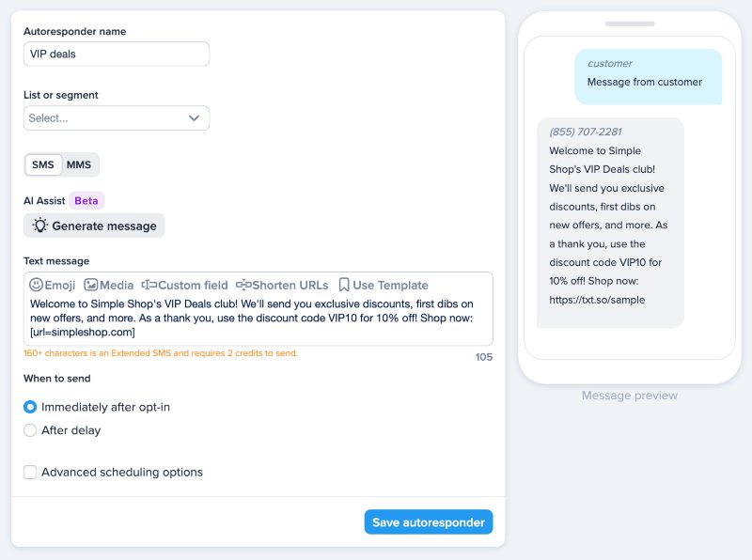The image size is (752, 560).
Task: Click the Media label in message toolbar
Action: (117, 285)
